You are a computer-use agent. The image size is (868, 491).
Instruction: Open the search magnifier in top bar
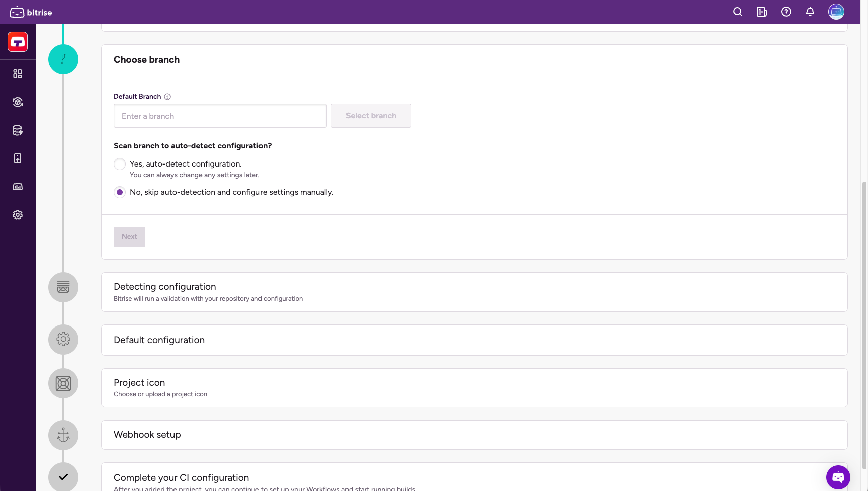pos(738,12)
